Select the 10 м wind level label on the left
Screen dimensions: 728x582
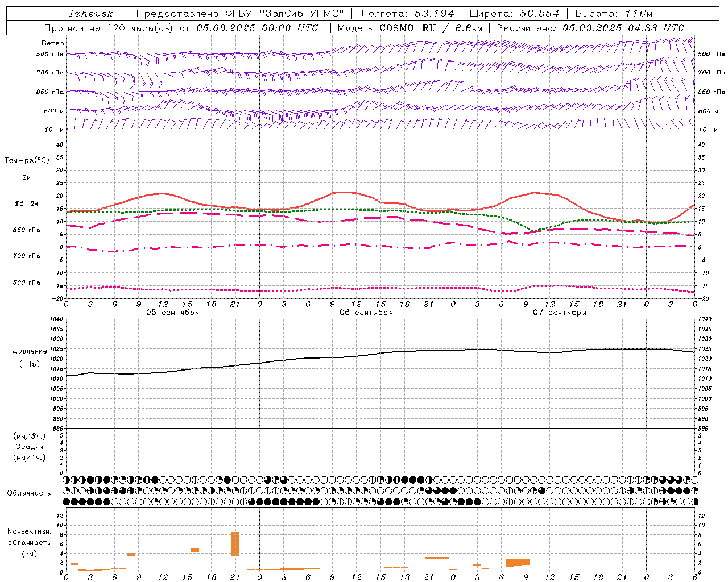[55, 130]
